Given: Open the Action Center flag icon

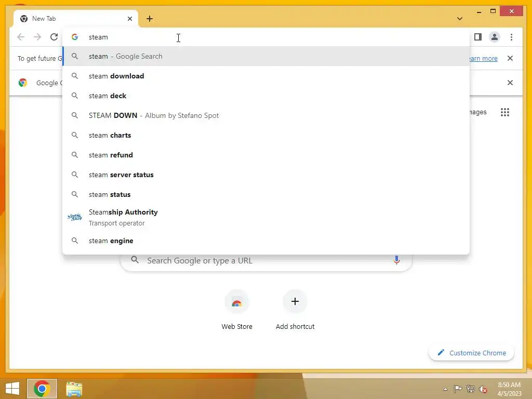Looking at the screenshot, I should 458,389.
